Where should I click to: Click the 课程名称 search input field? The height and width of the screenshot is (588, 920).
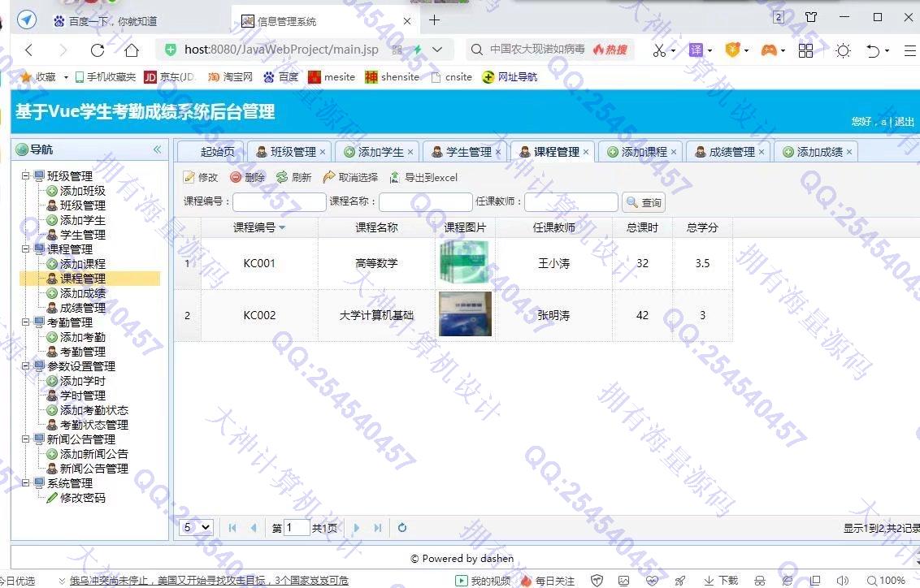[425, 202]
